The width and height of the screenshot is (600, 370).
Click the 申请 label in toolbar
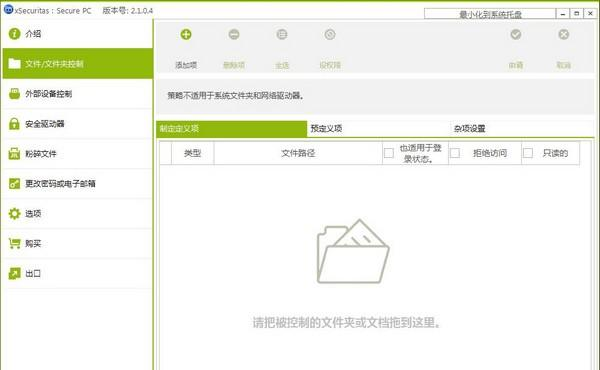[516, 65]
